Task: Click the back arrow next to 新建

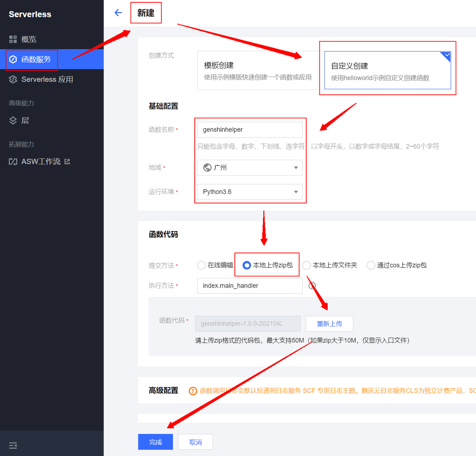Action: click(118, 13)
